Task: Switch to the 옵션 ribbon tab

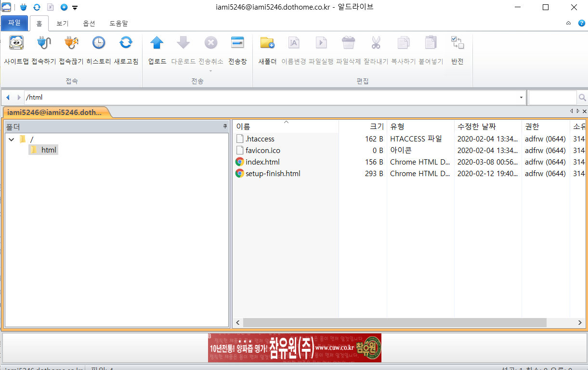Action: pyautogui.click(x=89, y=23)
